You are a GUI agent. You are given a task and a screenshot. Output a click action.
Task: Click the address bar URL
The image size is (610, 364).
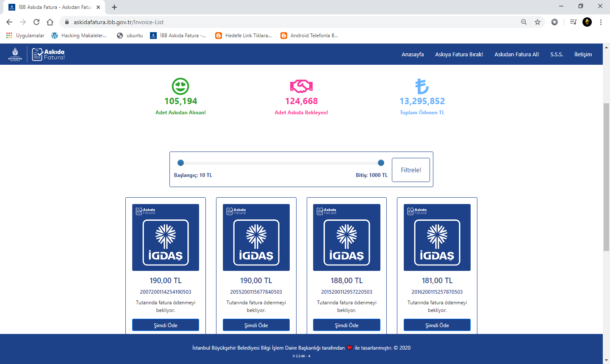click(x=119, y=22)
